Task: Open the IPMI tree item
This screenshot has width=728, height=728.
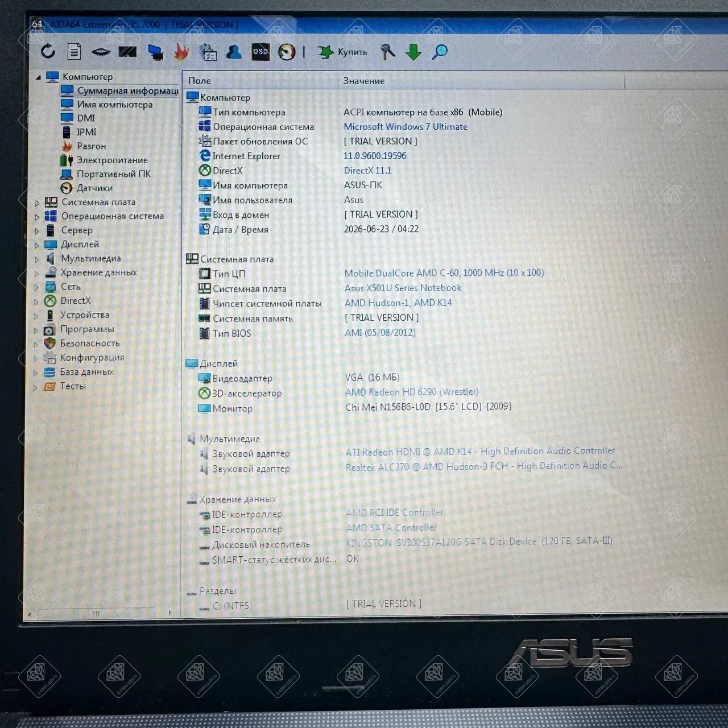Action: point(86,132)
